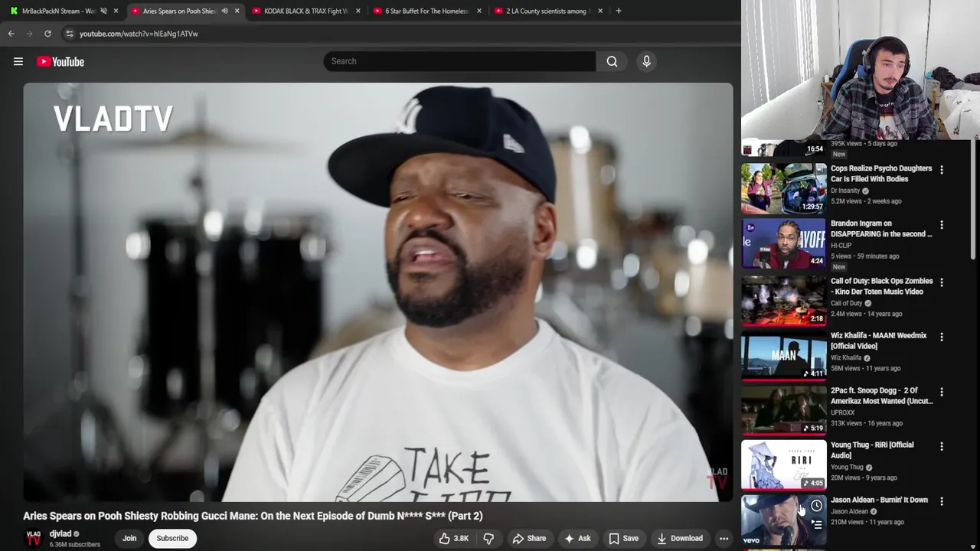Open HI-CLIP channel name
This screenshot has height=551, width=980.
click(841, 246)
